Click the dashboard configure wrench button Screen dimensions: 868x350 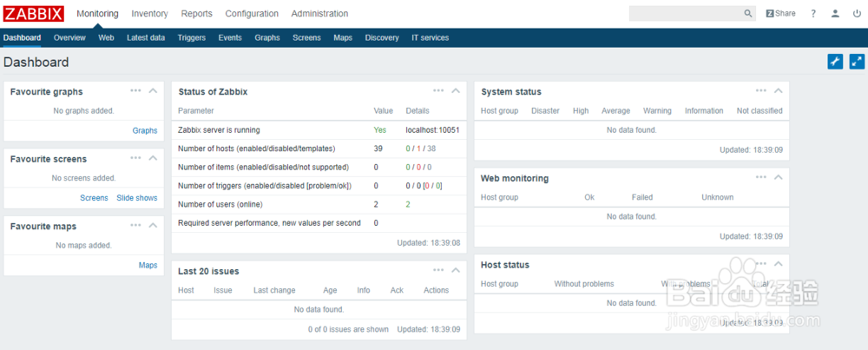[x=835, y=62]
